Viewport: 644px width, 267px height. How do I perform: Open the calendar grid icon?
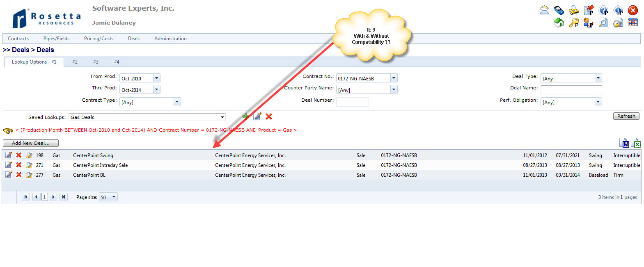(x=633, y=23)
